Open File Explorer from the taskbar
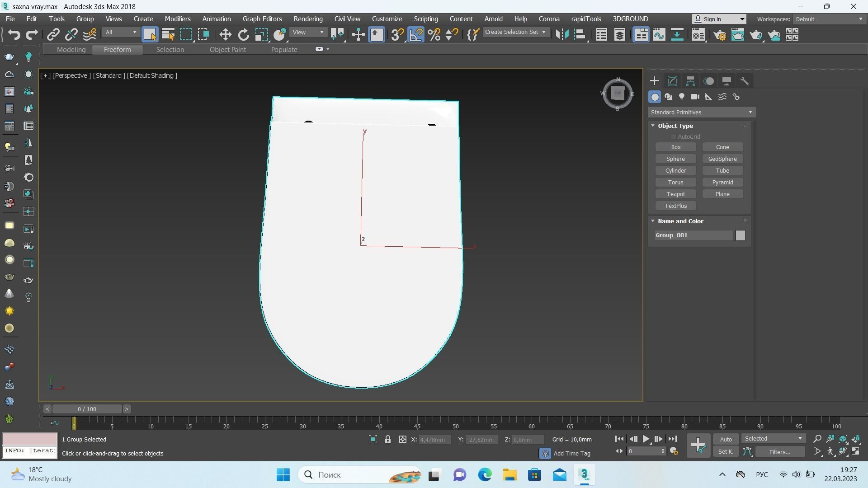 point(509,475)
